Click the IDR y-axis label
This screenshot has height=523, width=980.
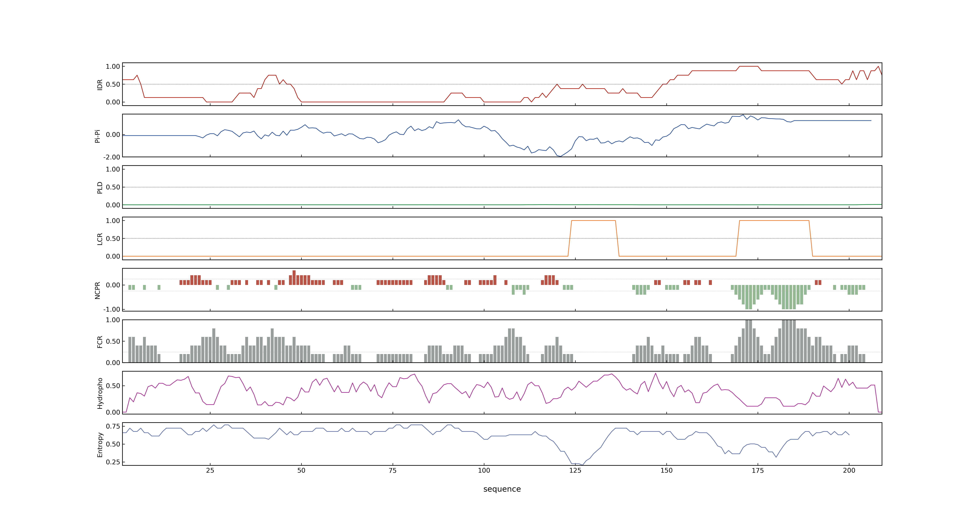(x=100, y=85)
